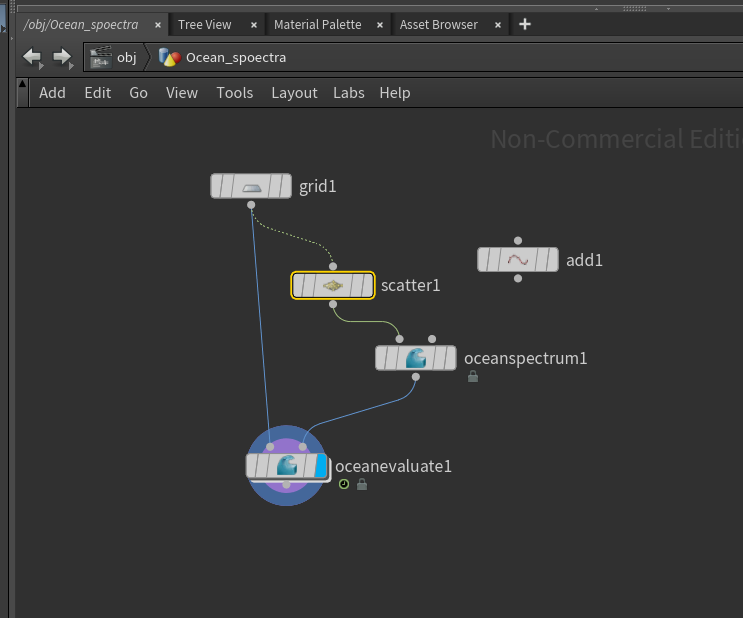Close the Tree View tab
743x618 pixels.
point(254,25)
